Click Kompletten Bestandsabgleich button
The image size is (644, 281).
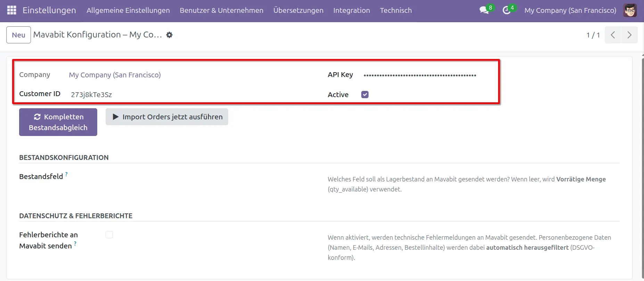(58, 122)
